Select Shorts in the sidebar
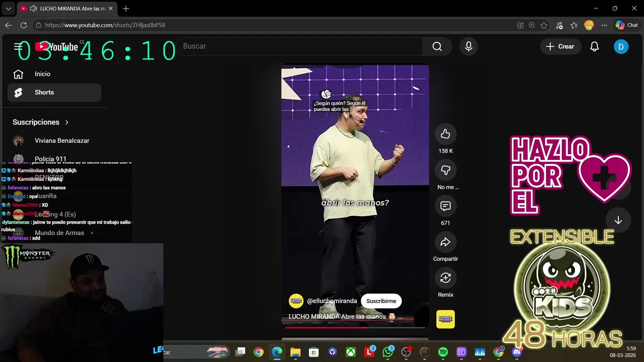 pyautogui.click(x=54, y=93)
